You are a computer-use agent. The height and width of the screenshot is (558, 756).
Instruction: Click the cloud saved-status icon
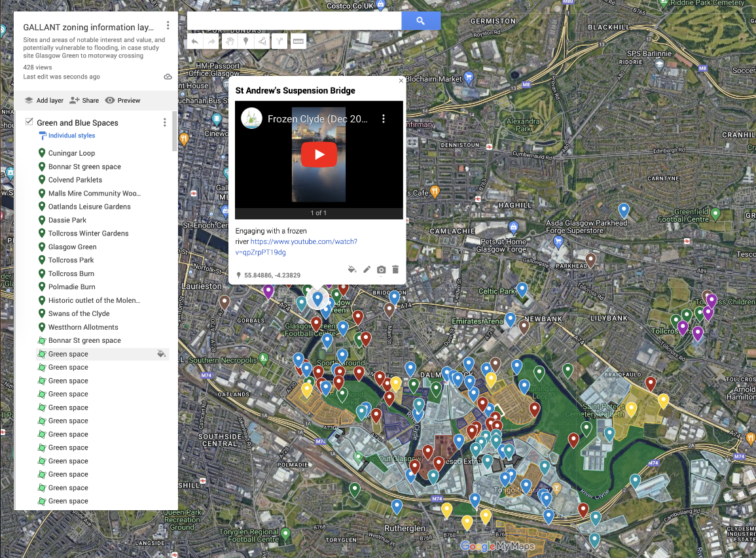168,77
